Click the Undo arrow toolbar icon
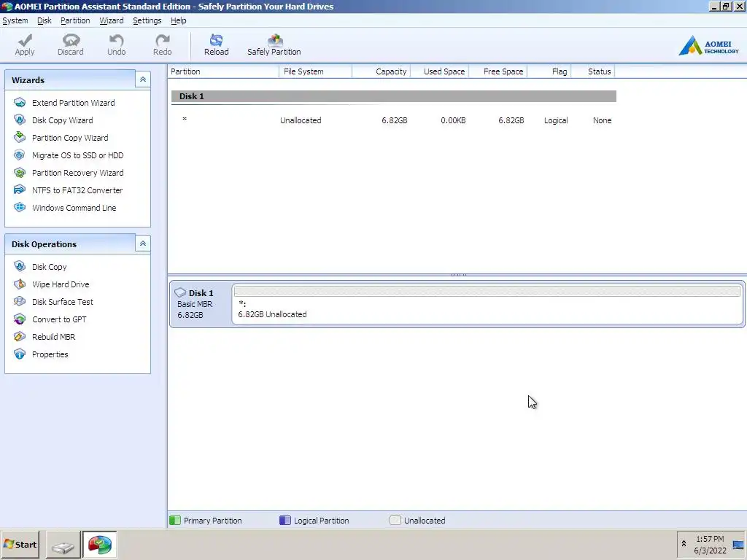The height and width of the screenshot is (560, 747). click(116, 40)
